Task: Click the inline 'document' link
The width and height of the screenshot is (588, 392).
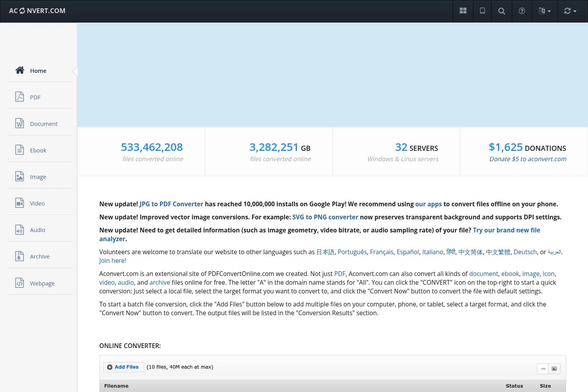Action: [x=483, y=274]
